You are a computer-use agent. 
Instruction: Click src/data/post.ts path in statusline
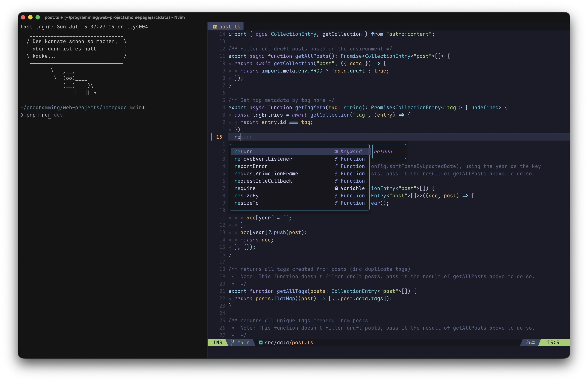point(289,343)
